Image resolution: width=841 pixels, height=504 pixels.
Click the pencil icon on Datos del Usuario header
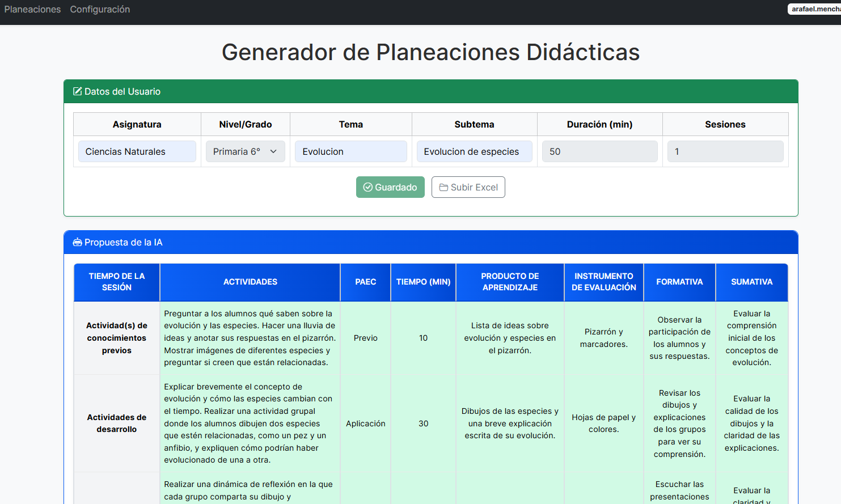coord(77,91)
